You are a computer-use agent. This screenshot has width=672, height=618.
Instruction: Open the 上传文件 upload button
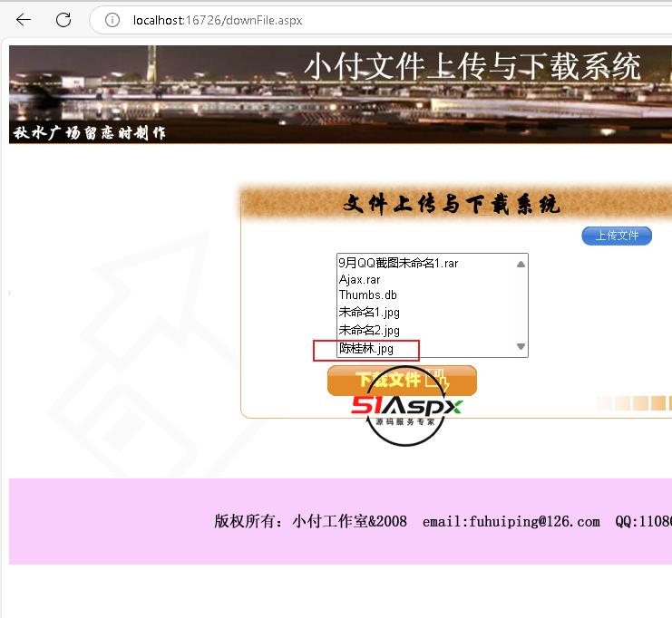click(617, 236)
